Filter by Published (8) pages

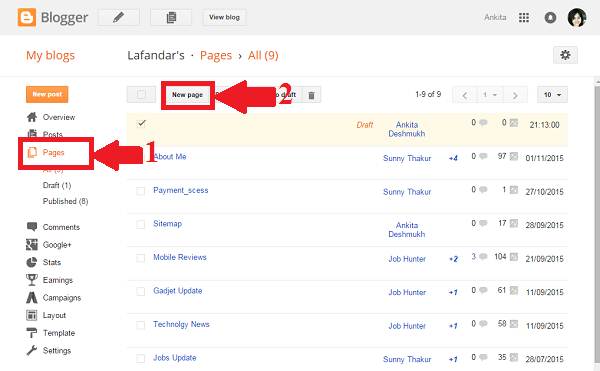(x=65, y=201)
